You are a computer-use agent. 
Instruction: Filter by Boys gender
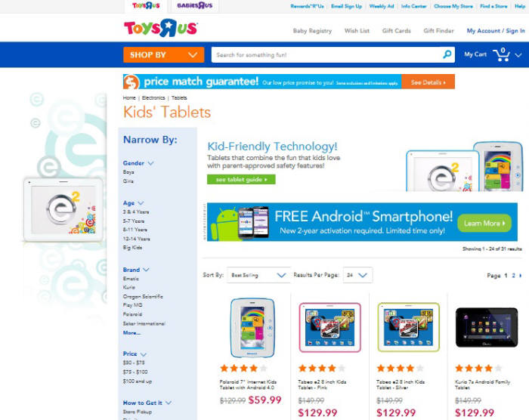click(128, 172)
